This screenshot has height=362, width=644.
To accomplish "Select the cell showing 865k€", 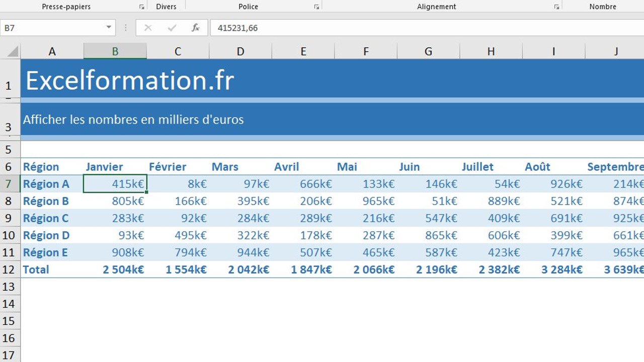I will point(428,235).
